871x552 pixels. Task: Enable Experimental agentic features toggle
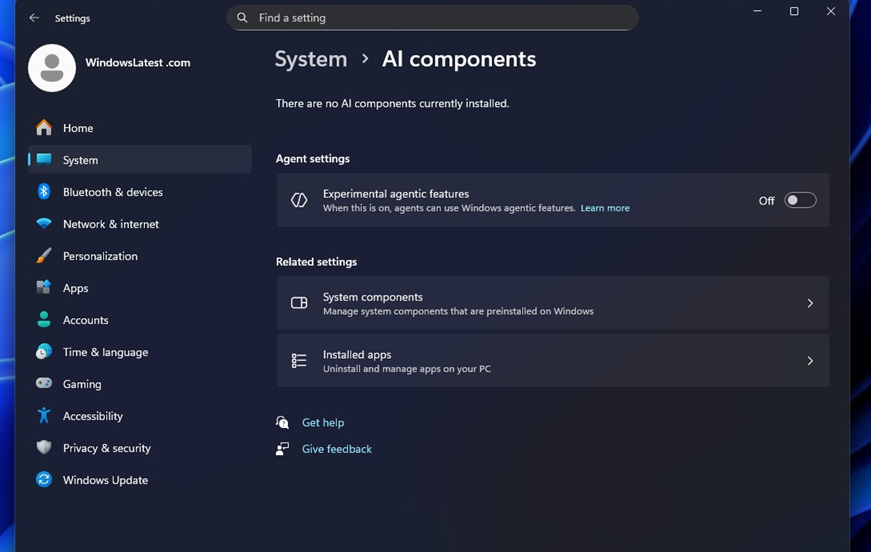[800, 200]
